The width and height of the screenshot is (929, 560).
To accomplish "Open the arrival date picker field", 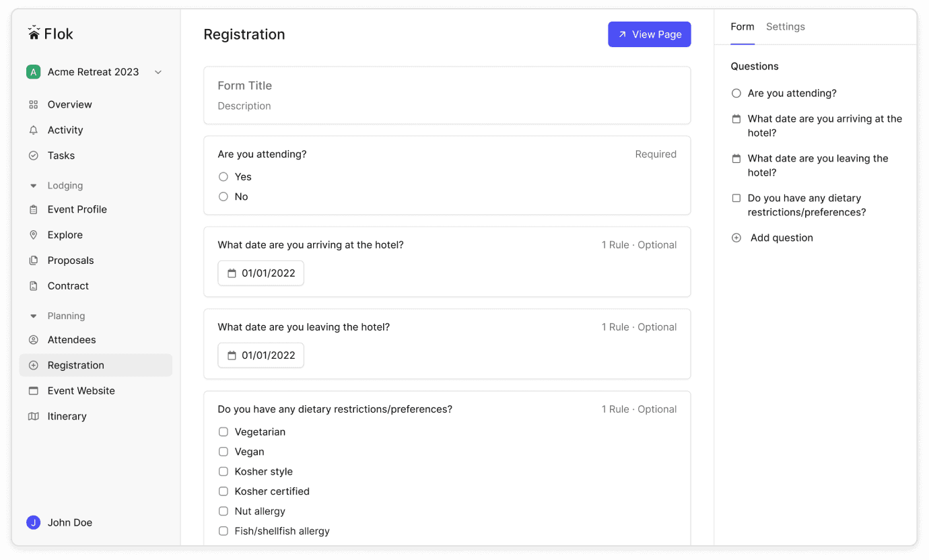I will coord(261,273).
